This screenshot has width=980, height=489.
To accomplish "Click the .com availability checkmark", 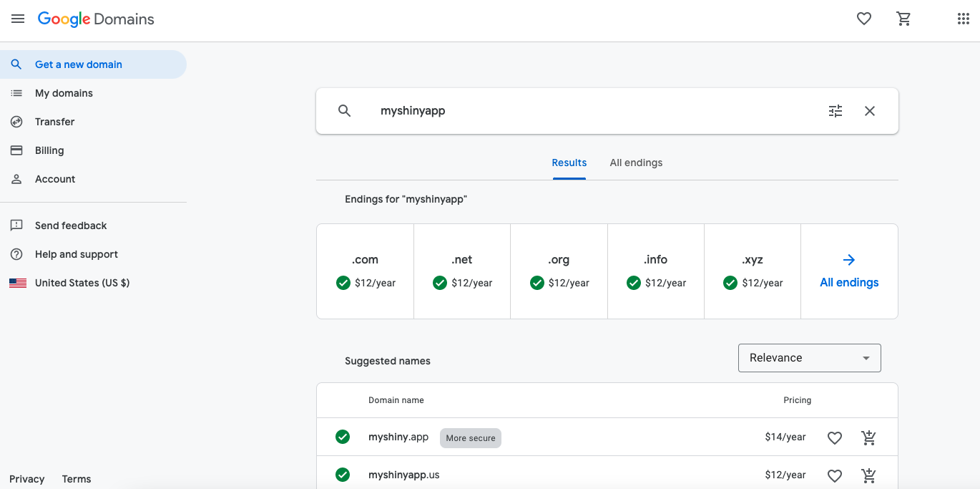I will coord(343,283).
